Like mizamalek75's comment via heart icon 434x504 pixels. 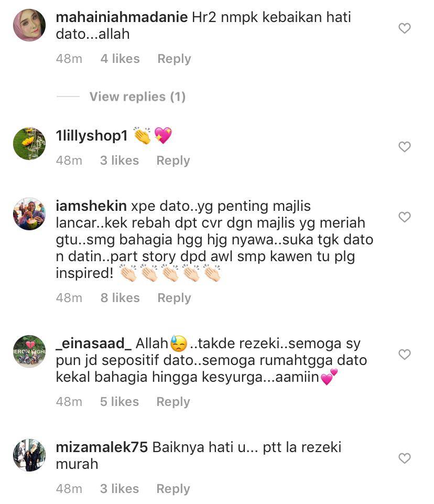405,458
